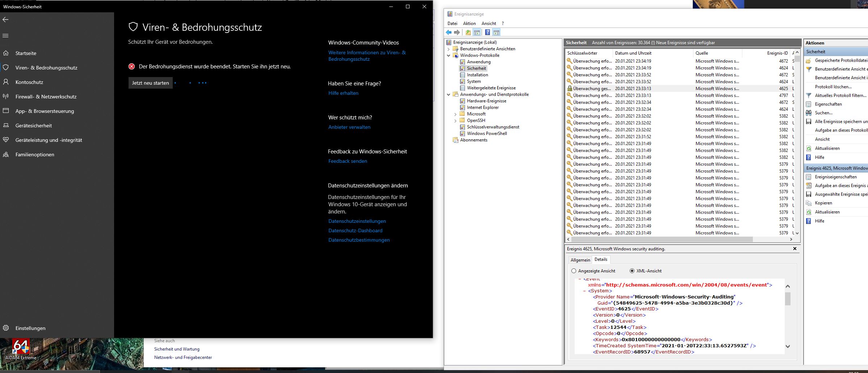Open Sicherheit und Wartung link

click(177, 349)
